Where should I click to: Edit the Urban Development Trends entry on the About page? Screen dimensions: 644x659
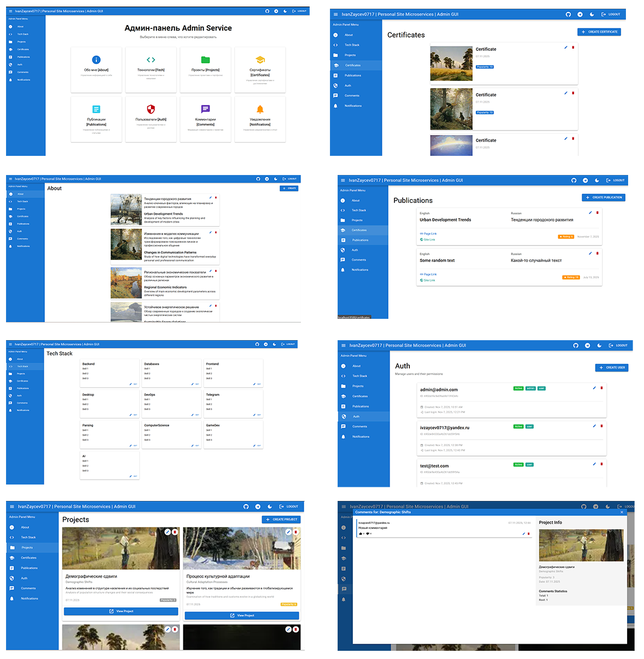click(211, 197)
